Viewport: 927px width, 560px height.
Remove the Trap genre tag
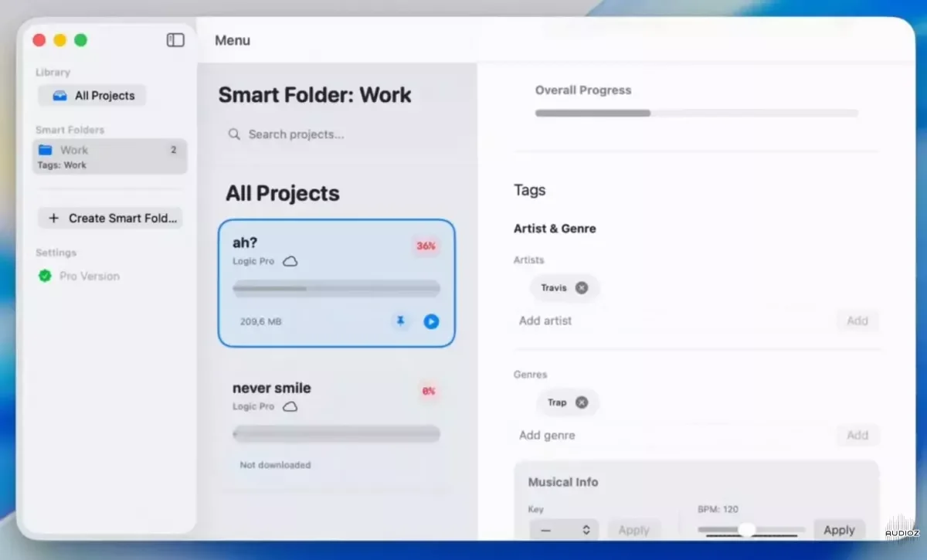(582, 402)
